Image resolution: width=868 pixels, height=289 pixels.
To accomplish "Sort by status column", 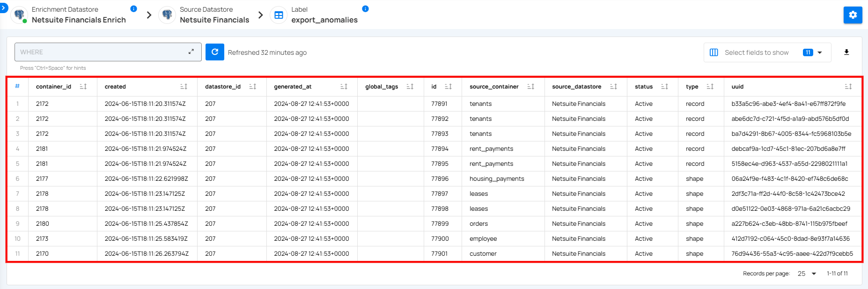I will point(664,87).
